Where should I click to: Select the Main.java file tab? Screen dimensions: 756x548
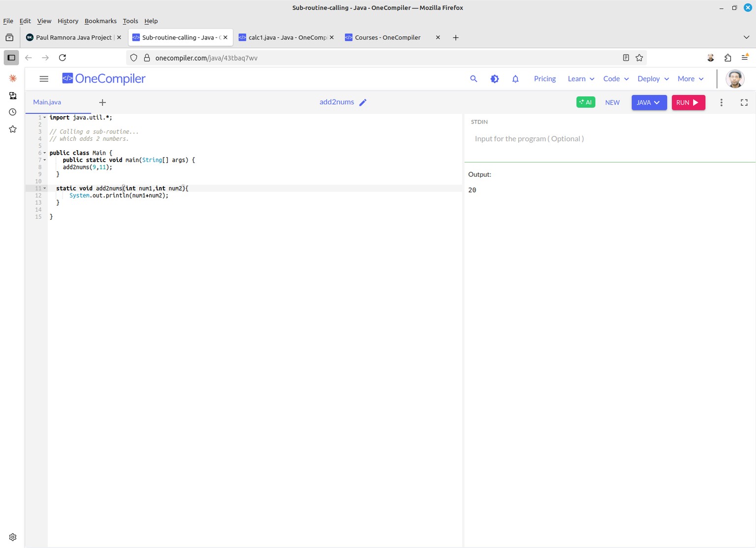point(47,102)
